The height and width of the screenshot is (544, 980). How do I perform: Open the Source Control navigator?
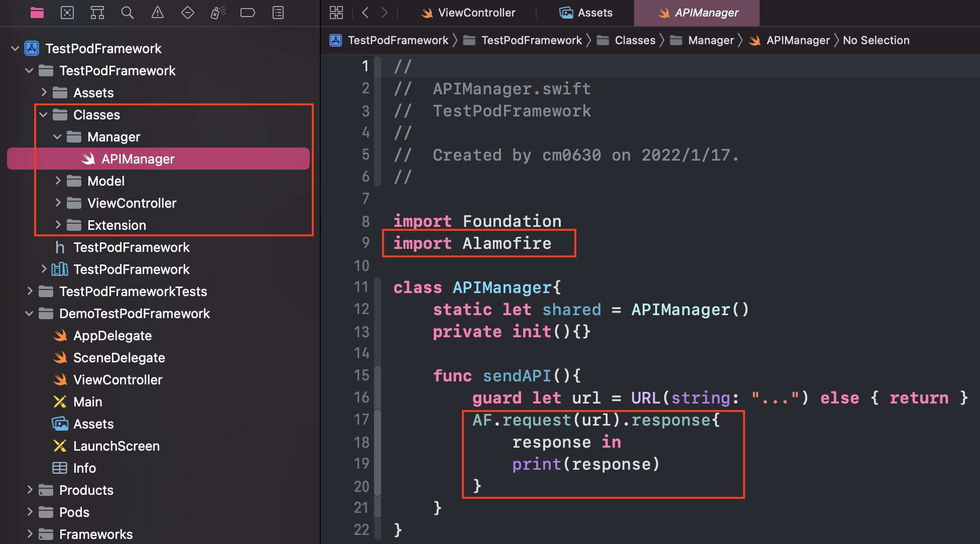[x=67, y=13]
